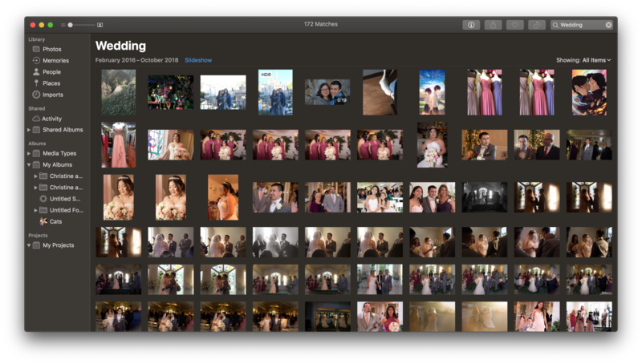Screen dimensions: 642x364
Task: Clear the Wedding search text
Action: 609,25
